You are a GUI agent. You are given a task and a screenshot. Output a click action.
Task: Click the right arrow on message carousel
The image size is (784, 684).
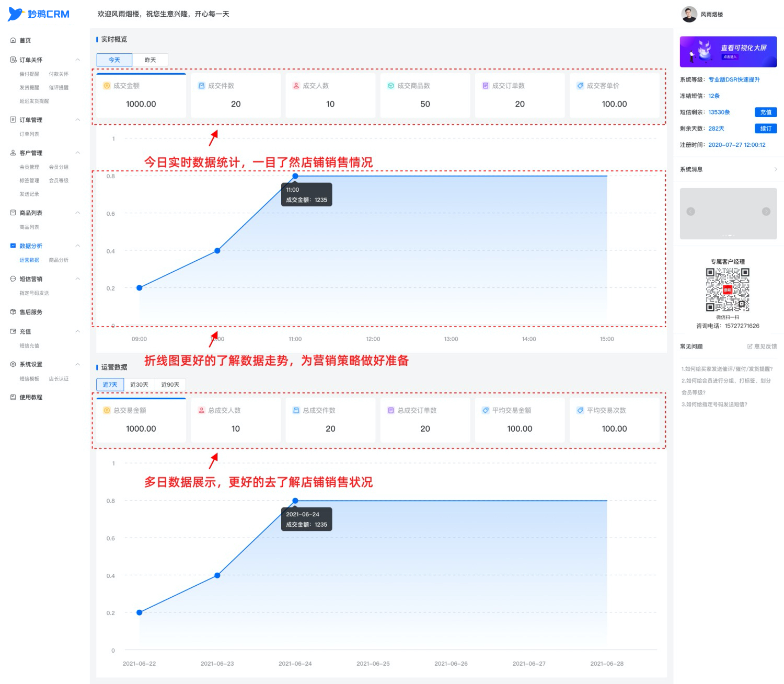(766, 212)
